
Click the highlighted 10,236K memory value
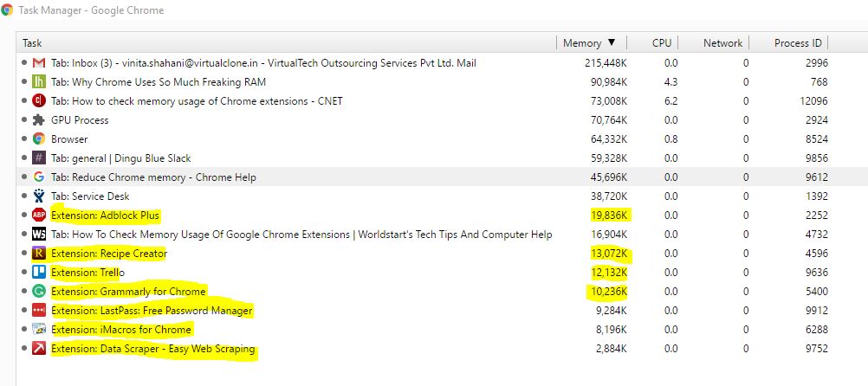(609, 292)
